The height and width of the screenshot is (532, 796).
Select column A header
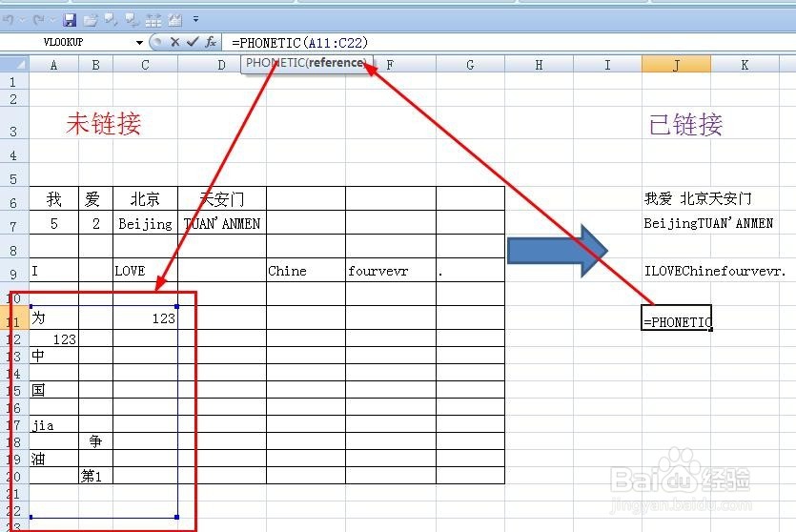click(53, 65)
